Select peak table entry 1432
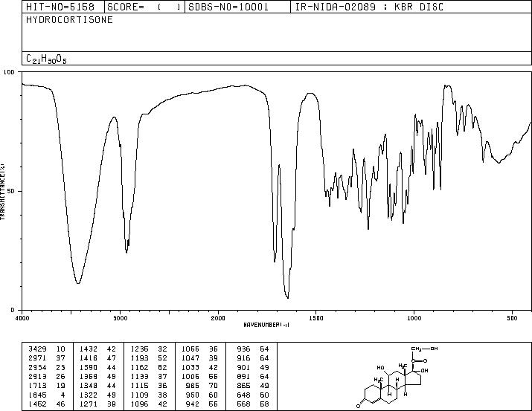The image size is (532, 411). click(x=89, y=349)
